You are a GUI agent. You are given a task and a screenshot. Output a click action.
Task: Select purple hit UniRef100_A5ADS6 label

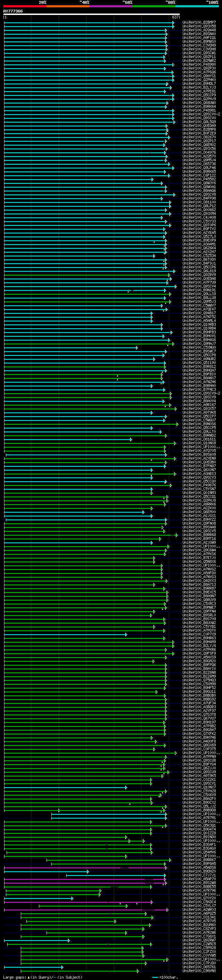199,867
